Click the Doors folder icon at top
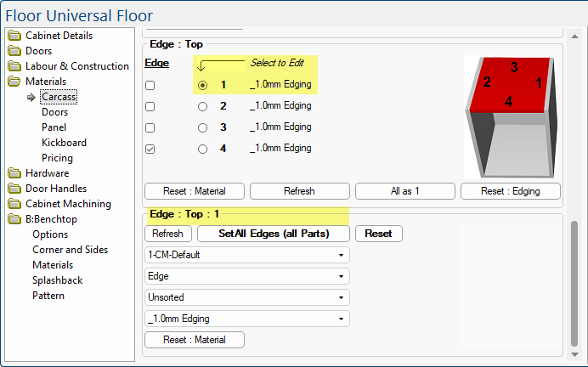Viewport: 588px width, 367px height. (x=14, y=51)
